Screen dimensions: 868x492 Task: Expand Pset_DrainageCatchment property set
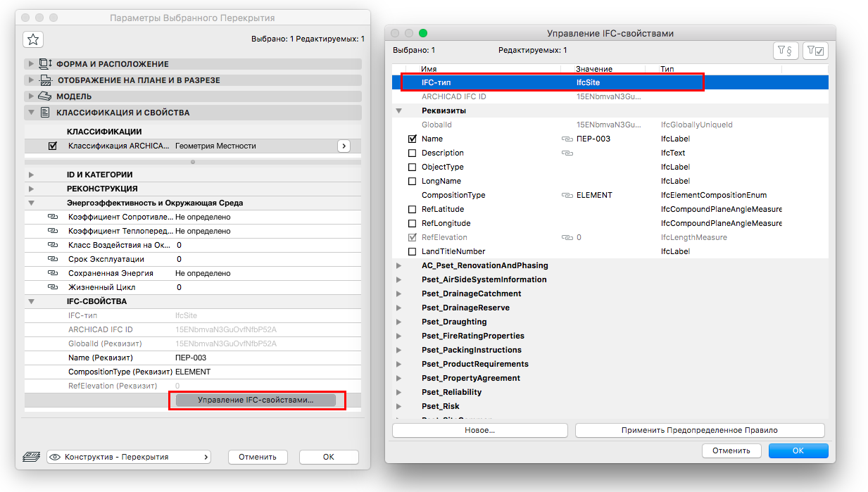coord(398,294)
